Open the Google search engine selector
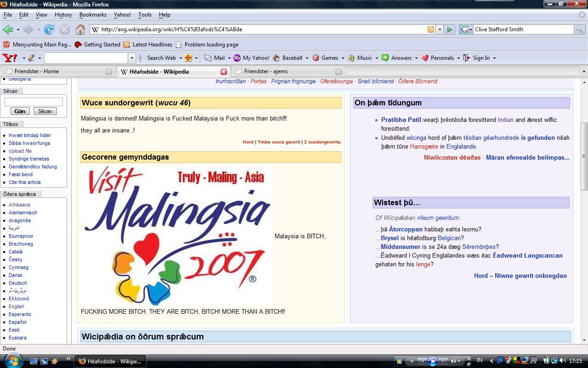Screen dimensions: 588x368 coord(466,29)
